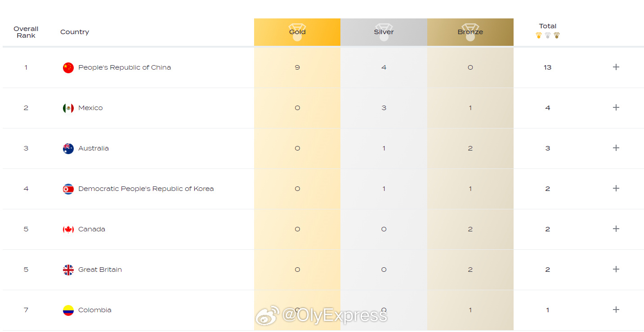This screenshot has height=332, width=644.
Task: Click the Country column header
Action: (75, 32)
